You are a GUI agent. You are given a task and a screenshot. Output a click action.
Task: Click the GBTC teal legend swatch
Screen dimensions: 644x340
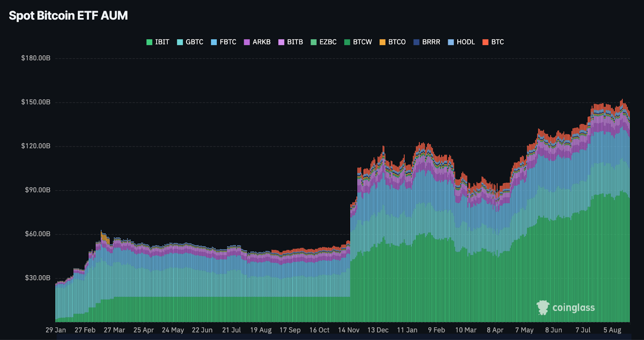coord(180,42)
